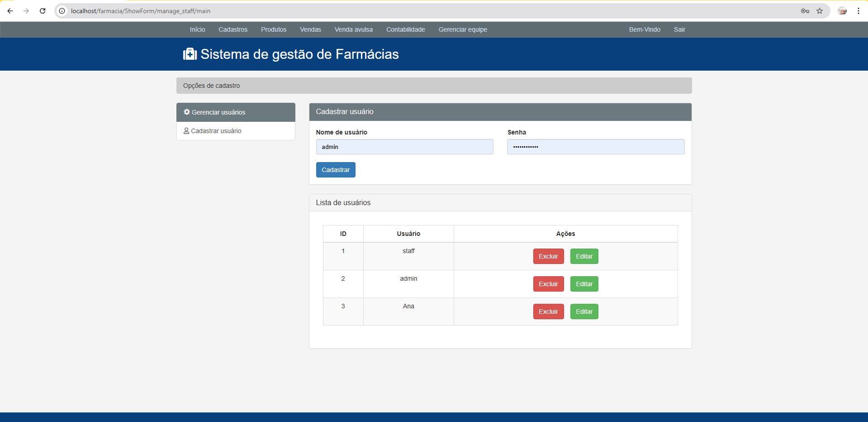The image size is (868, 422).
Task: Click Sair to log out
Action: pos(679,29)
